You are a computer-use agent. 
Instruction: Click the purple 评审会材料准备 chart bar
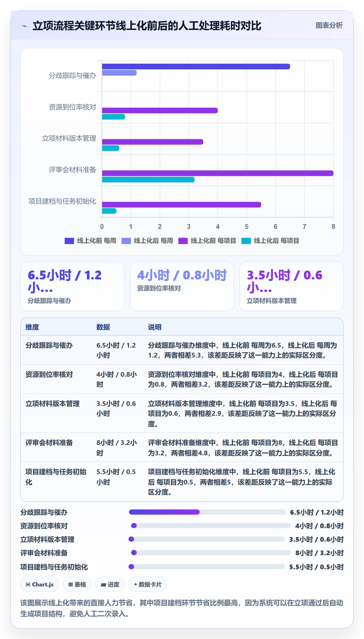pos(218,173)
